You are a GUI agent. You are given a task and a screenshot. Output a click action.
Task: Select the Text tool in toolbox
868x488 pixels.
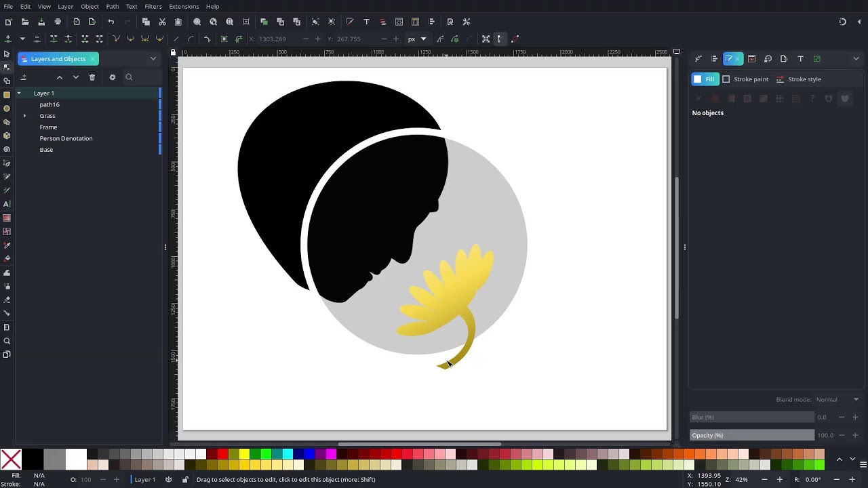click(x=7, y=204)
